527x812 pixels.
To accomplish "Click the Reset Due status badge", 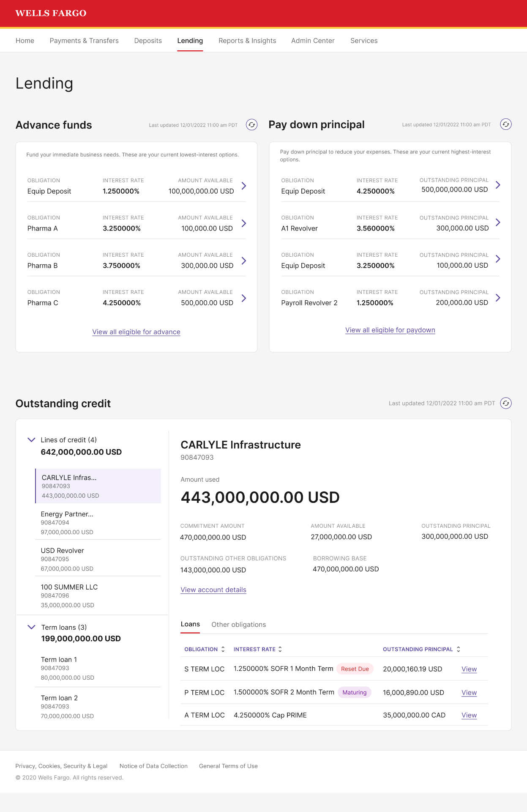I will (x=355, y=669).
